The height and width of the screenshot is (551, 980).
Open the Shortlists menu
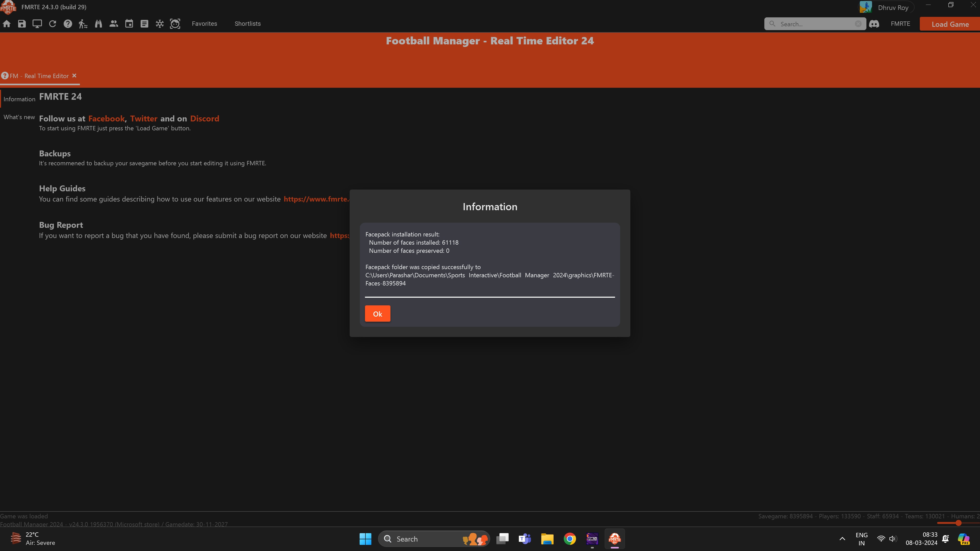(248, 23)
